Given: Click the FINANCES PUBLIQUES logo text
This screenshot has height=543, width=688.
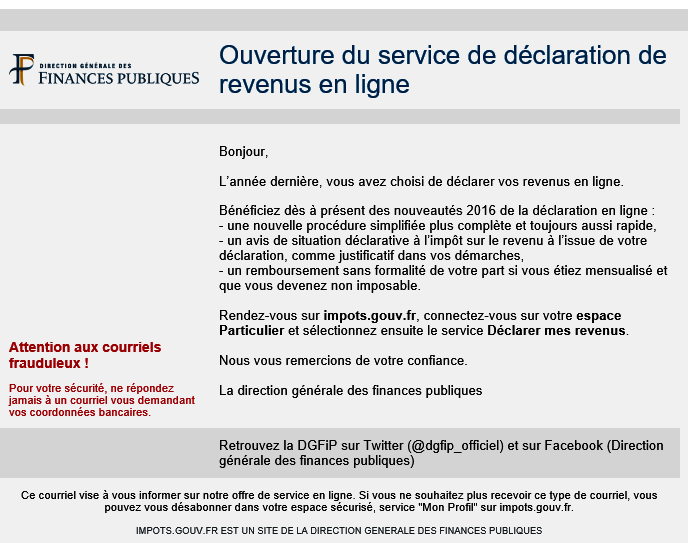Looking at the screenshot, I should coord(118,78).
